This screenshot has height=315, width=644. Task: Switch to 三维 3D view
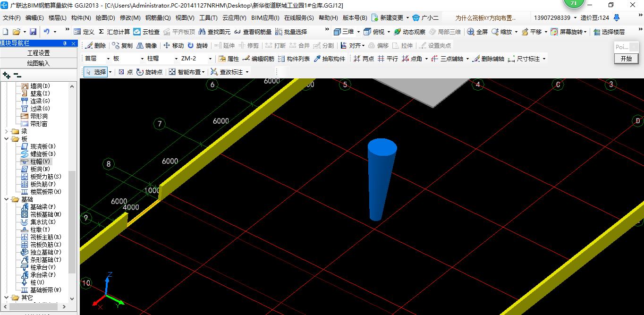point(344,32)
